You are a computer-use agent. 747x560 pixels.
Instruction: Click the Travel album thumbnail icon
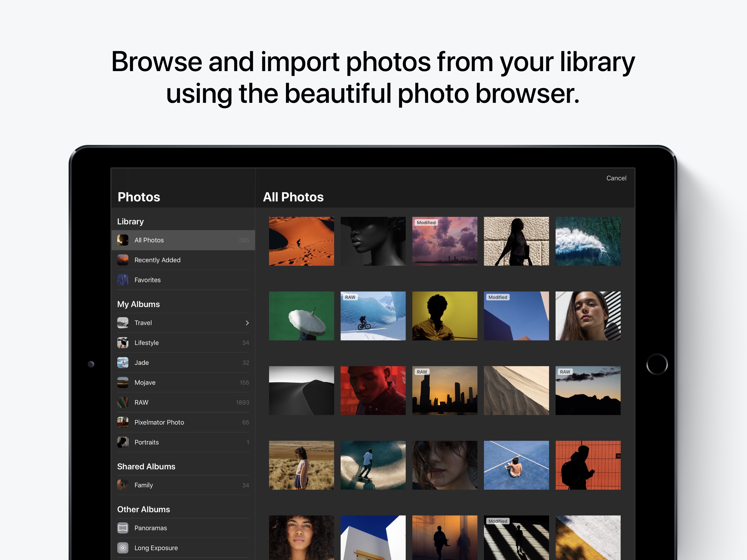[x=122, y=323]
